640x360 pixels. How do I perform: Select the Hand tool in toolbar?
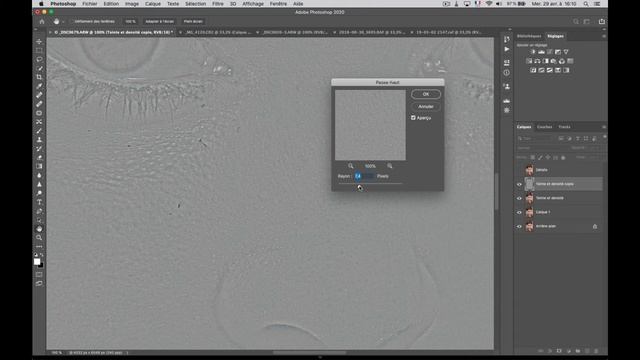[x=39, y=229]
